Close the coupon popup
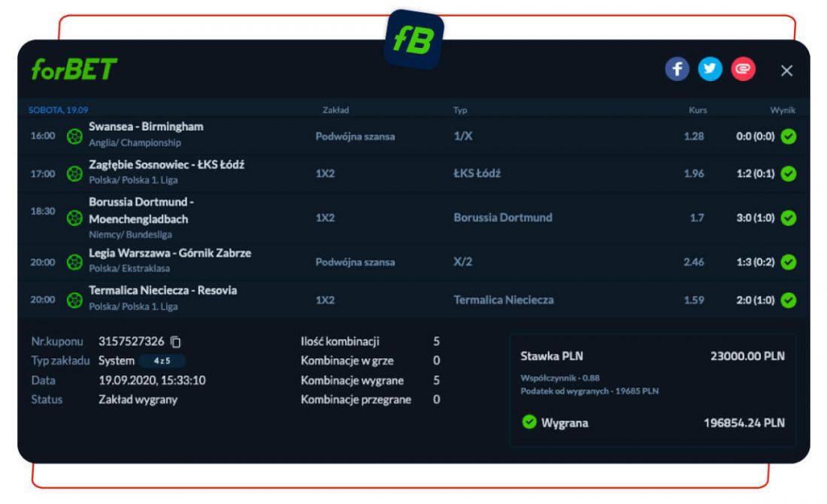 pos(786,71)
